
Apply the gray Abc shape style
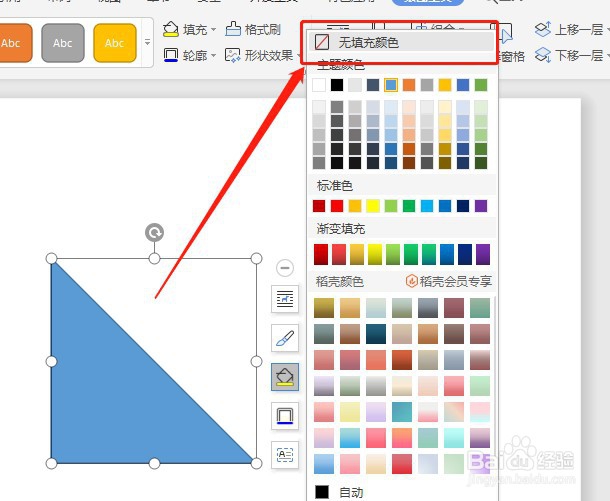click(63, 43)
